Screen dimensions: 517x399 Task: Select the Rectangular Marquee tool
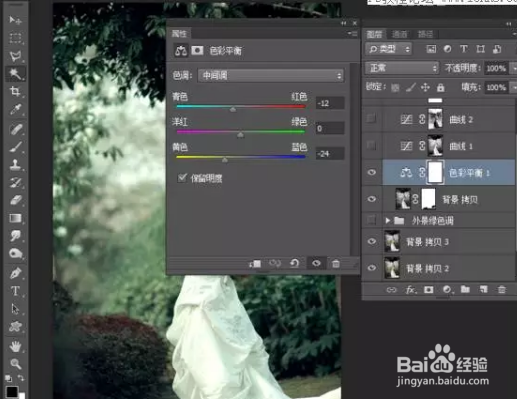click(15, 38)
